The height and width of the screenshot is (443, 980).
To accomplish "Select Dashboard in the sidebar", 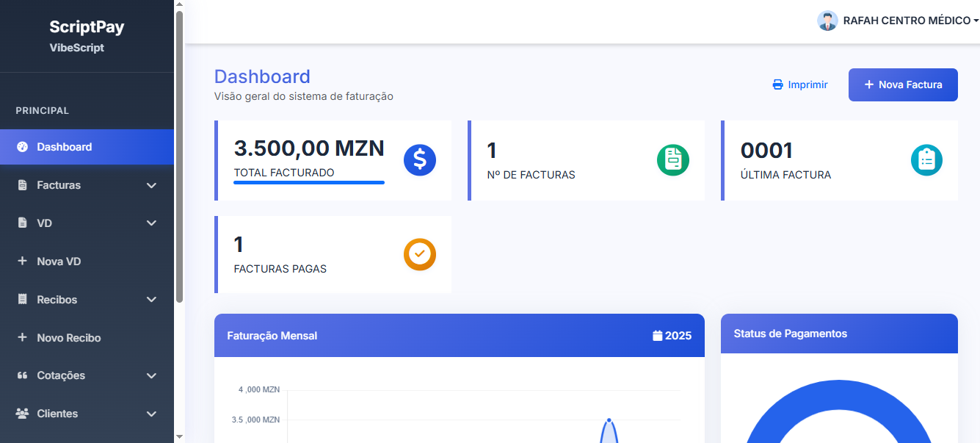I will [x=65, y=147].
